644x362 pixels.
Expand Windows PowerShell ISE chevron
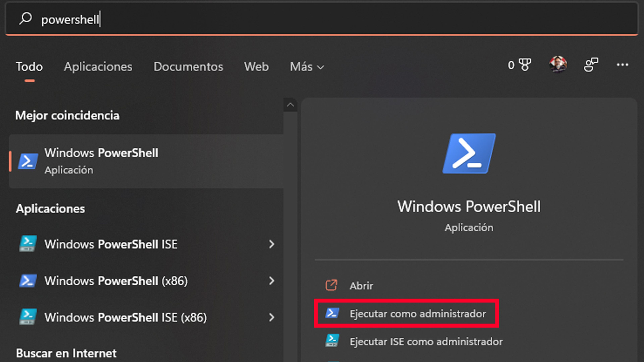272,244
